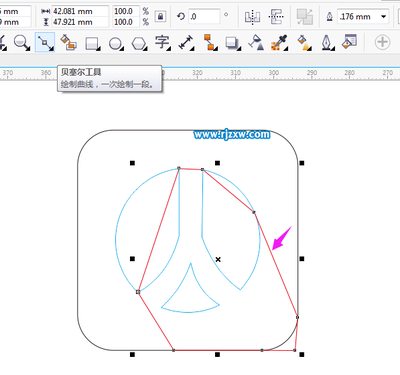Open the quick customize plus button

tap(382, 42)
